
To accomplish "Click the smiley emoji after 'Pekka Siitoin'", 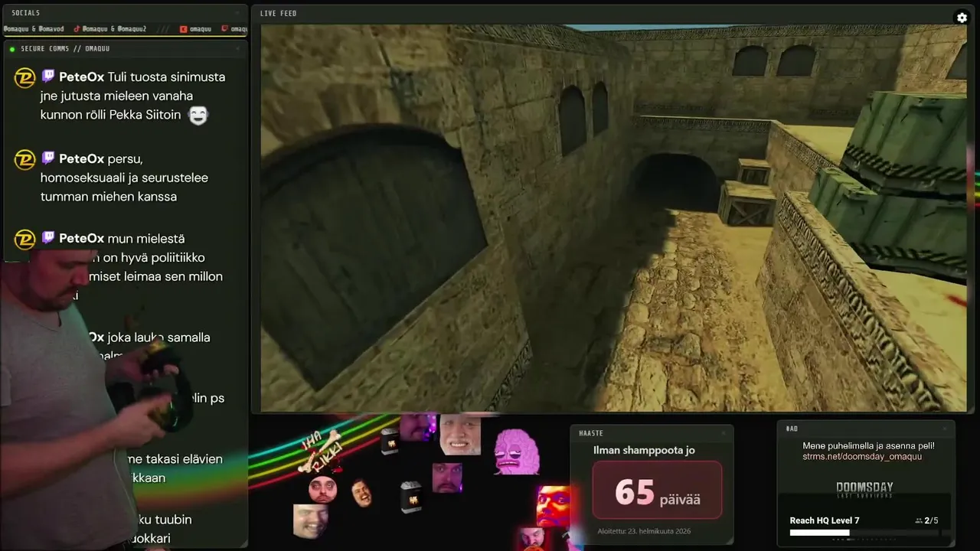I will [x=198, y=116].
